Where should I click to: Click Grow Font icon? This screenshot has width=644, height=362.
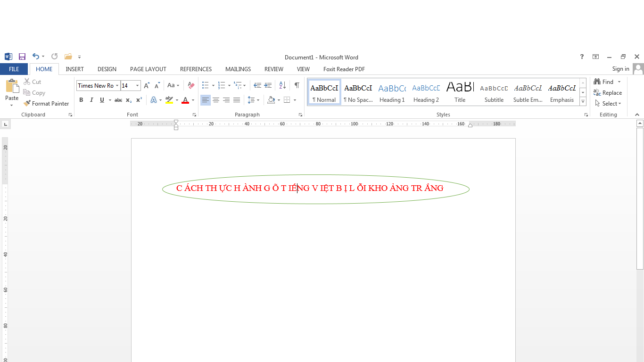147,85
